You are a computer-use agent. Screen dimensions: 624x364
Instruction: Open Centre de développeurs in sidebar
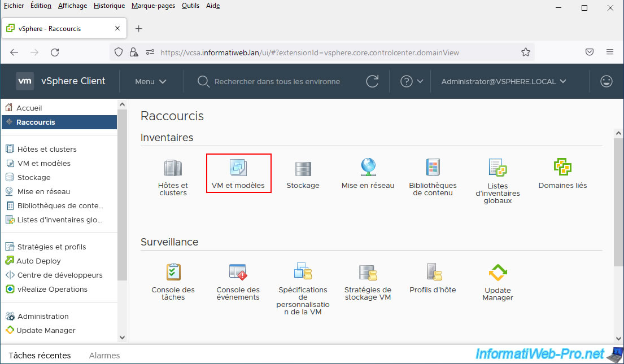click(x=59, y=275)
